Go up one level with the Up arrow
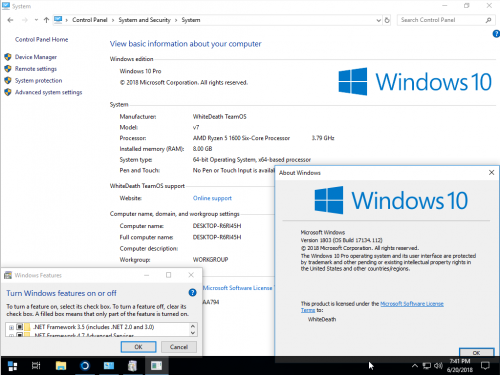Viewport: 500px width, 375px height. click(46, 20)
